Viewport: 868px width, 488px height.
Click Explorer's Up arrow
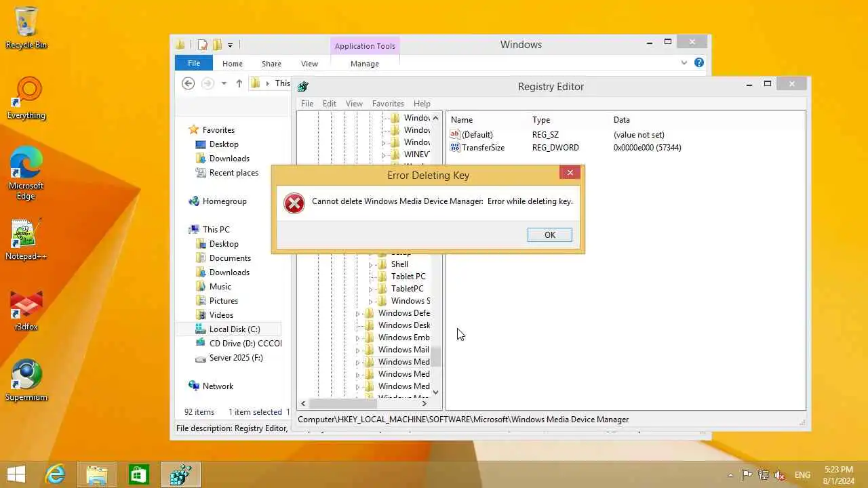point(239,83)
